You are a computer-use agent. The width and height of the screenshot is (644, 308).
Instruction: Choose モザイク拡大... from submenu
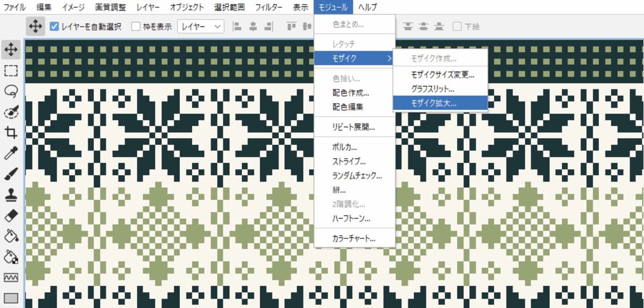(x=440, y=103)
